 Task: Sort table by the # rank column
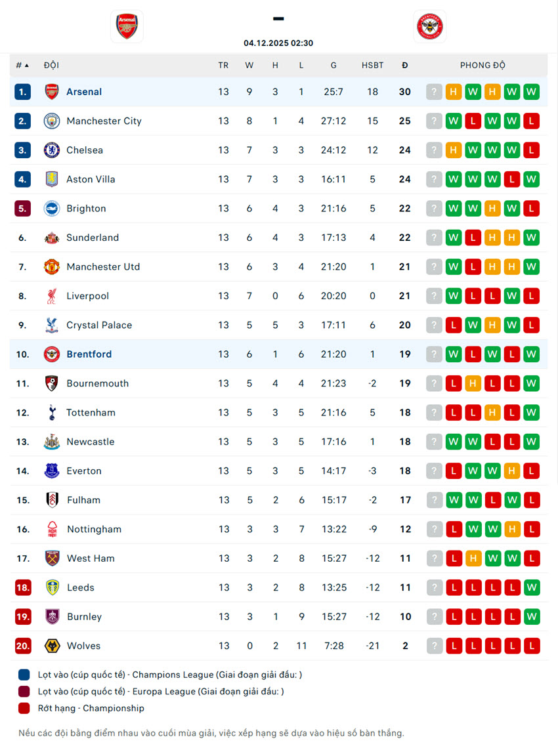click(22, 65)
